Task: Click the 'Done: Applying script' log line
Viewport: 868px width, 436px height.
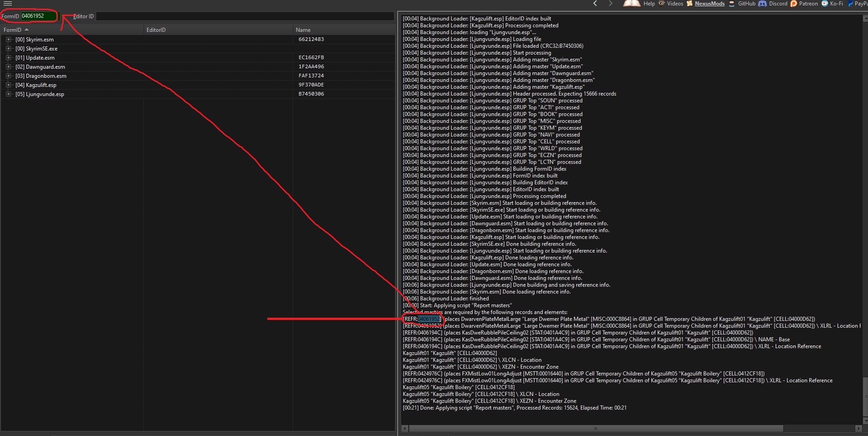Action: [x=515, y=408]
